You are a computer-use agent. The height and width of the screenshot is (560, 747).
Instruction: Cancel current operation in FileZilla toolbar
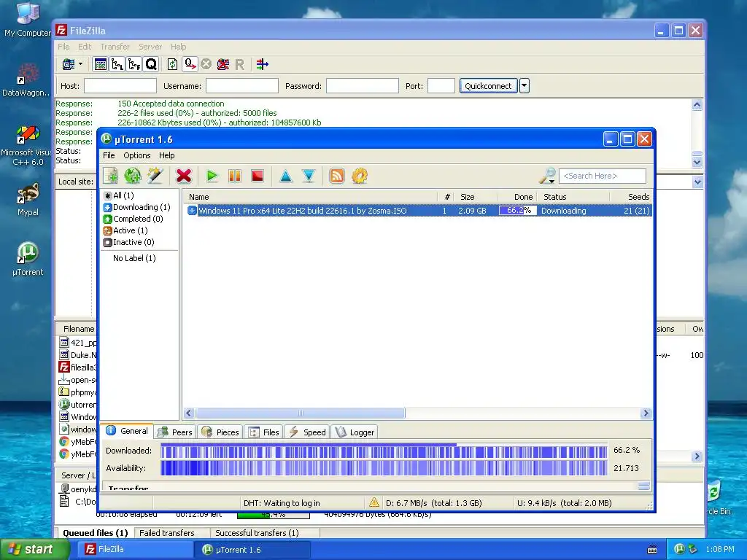[x=206, y=64]
